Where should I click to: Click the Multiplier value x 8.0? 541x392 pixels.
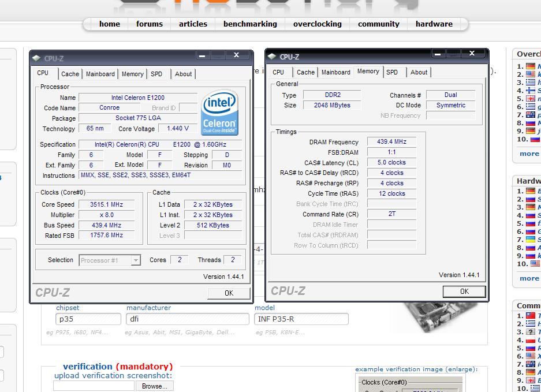tap(107, 215)
